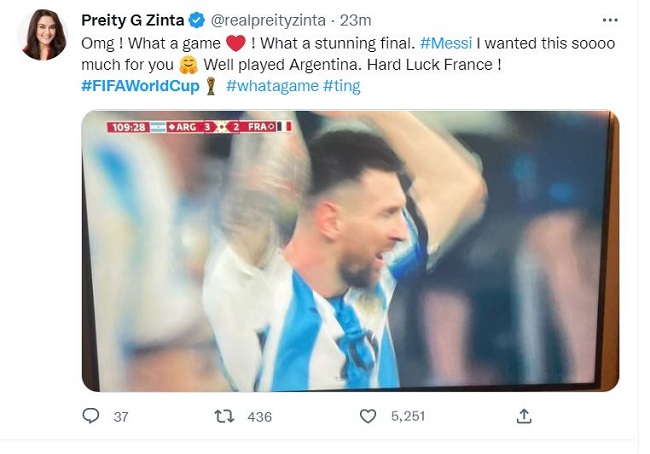
Task: Like the tweet with the heart icon
Action: 368,416
